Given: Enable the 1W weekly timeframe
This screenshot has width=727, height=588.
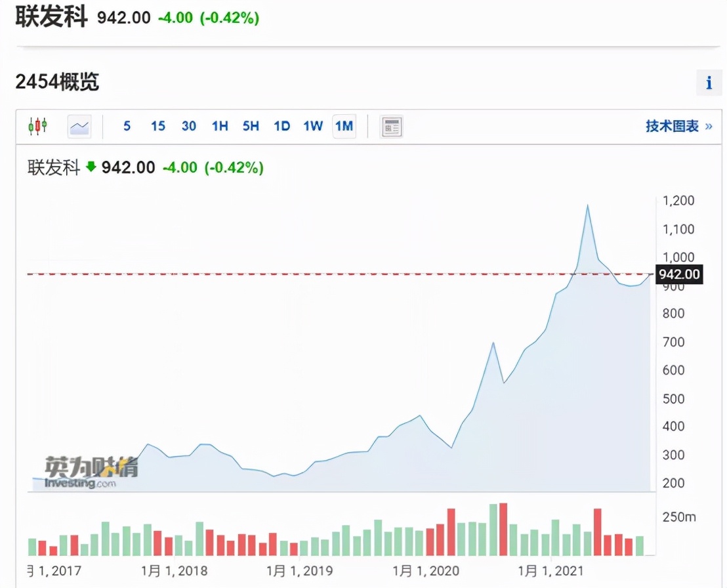Looking at the screenshot, I should tap(313, 126).
